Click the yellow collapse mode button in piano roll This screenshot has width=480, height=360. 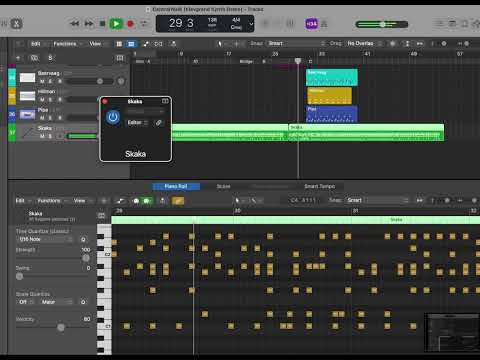click(x=178, y=201)
